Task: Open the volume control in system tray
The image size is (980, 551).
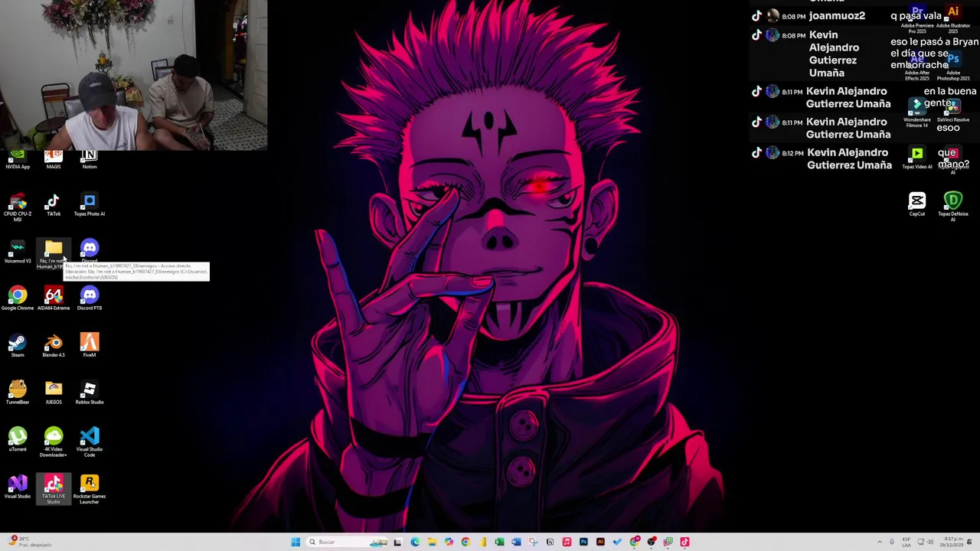Action: [x=930, y=542]
